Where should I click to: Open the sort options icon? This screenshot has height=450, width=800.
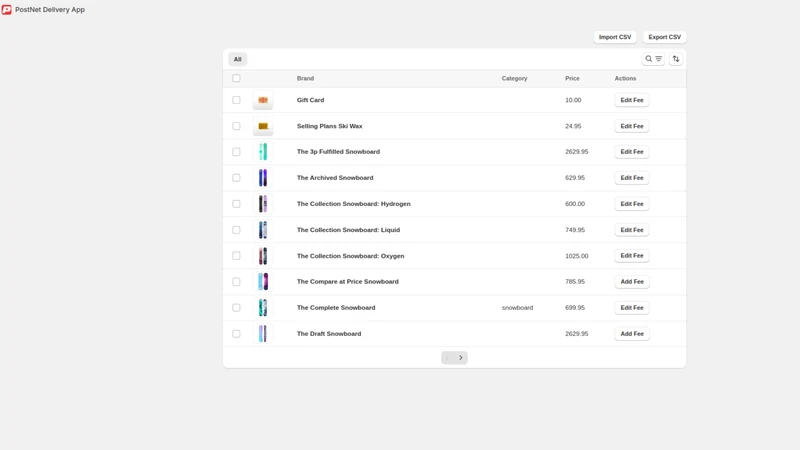coord(676,59)
